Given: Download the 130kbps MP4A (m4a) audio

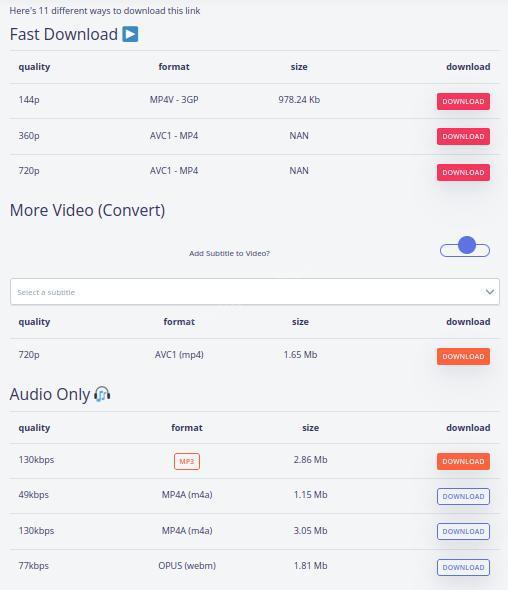Looking at the screenshot, I should 463,532.
